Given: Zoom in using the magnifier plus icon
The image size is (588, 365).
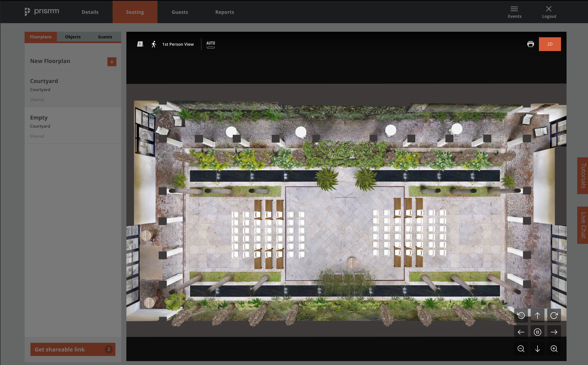Looking at the screenshot, I should (554, 349).
